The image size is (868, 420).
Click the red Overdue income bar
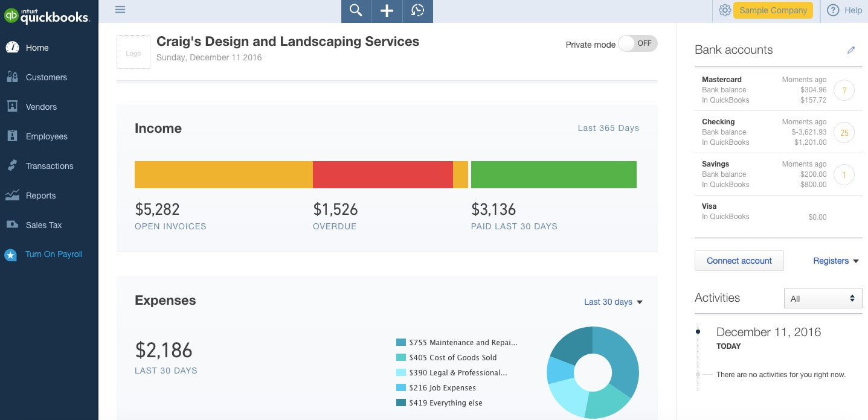click(382, 174)
